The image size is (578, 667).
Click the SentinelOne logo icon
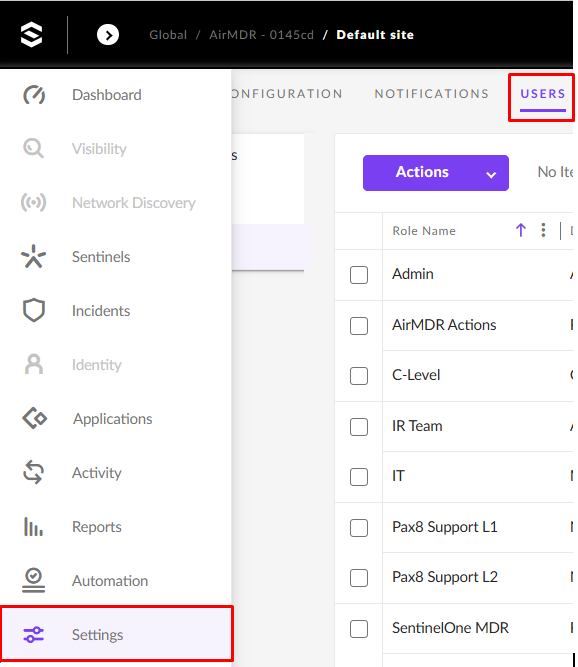pyautogui.click(x=31, y=34)
